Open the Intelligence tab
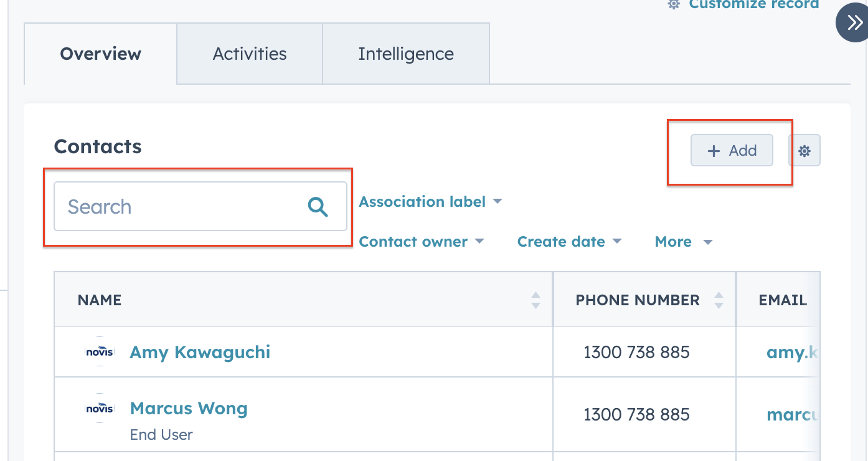Viewport: 868px width, 461px height. [x=406, y=54]
